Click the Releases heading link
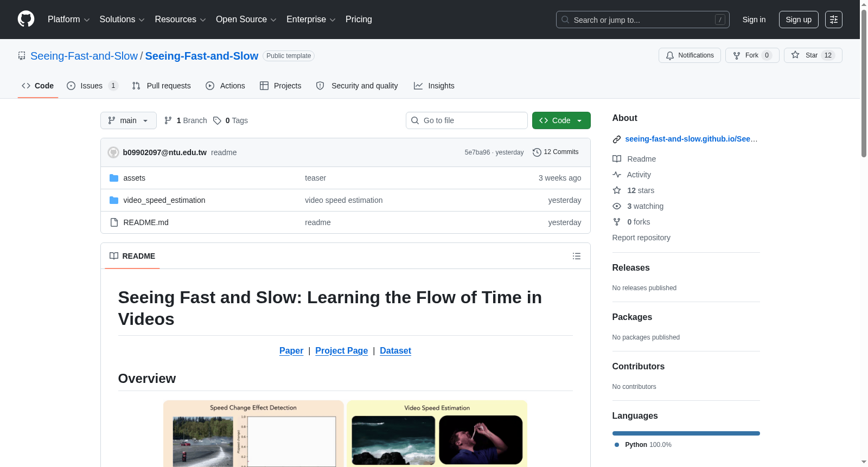868x467 pixels. pos(631,268)
